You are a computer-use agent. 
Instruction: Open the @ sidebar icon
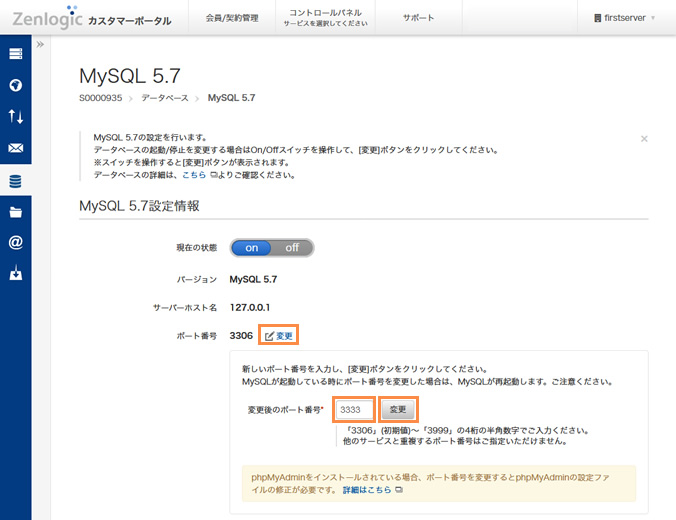pos(16,242)
